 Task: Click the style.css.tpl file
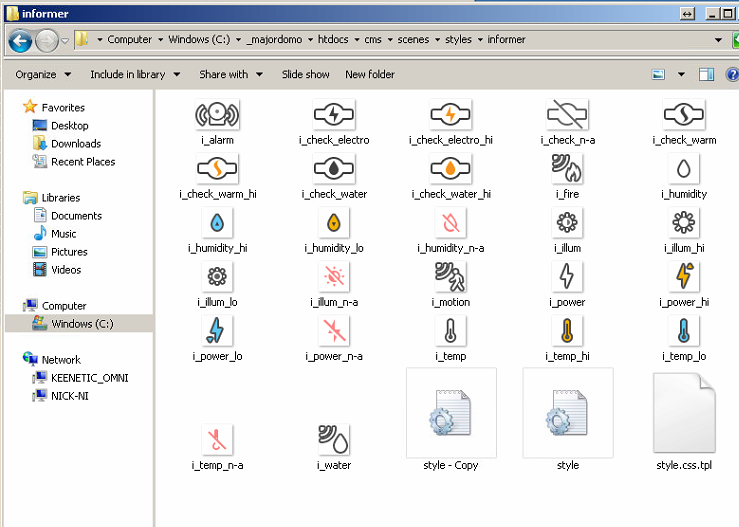coord(684,414)
